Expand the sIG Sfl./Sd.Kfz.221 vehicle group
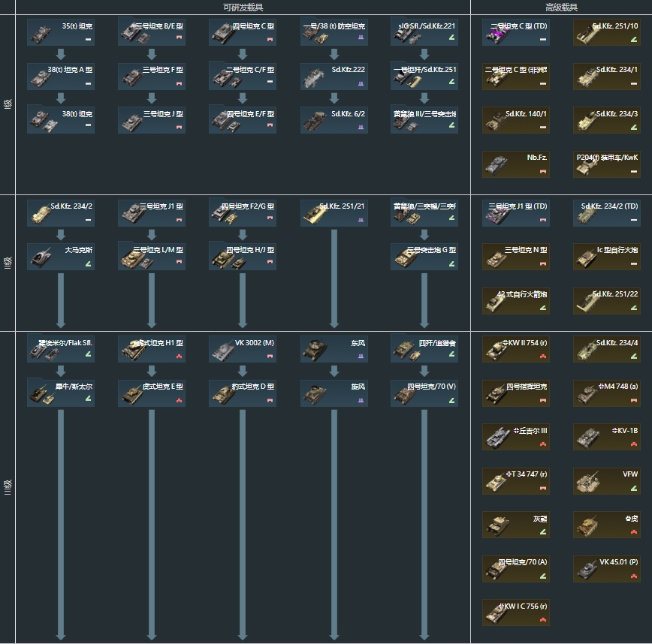 (x=424, y=32)
